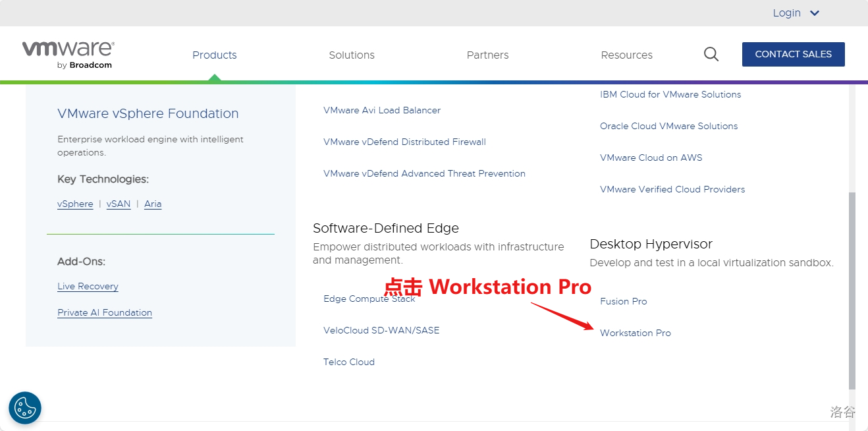868x431 pixels.
Task: Select the Software-Defined Edge heading
Action: pyautogui.click(x=386, y=228)
